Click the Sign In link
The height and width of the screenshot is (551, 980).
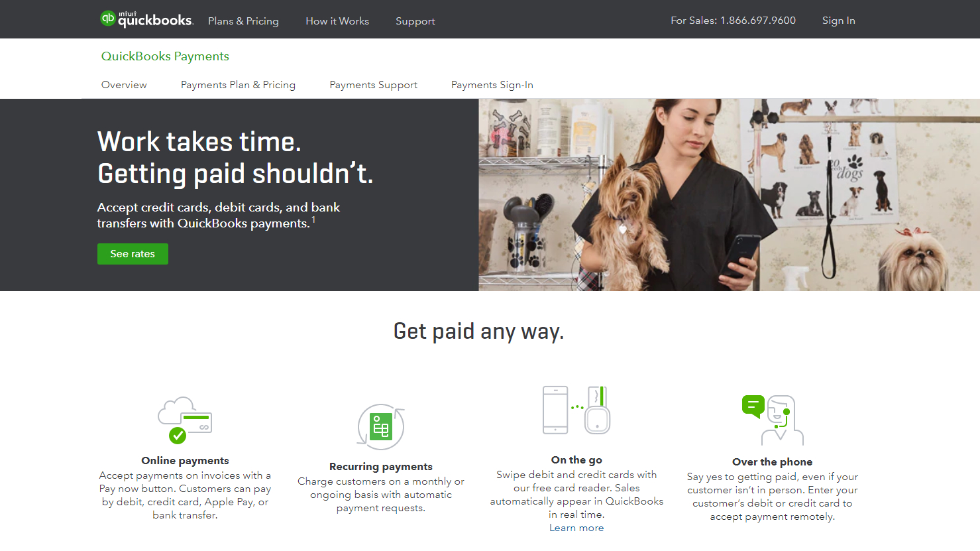tap(839, 21)
